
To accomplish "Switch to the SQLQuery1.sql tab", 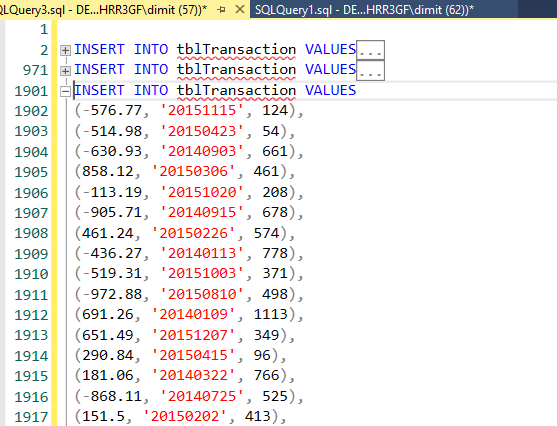I will (x=364, y=10).
